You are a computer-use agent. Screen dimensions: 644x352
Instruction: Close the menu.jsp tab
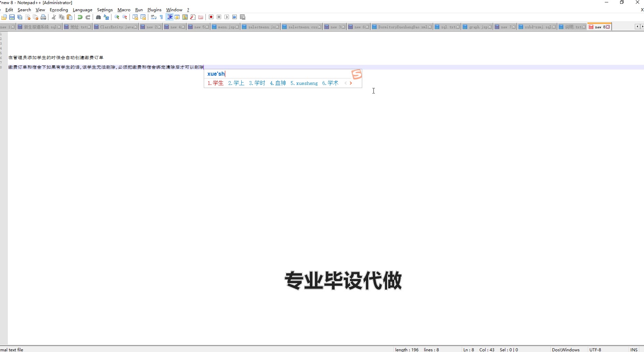coord(237,27)
